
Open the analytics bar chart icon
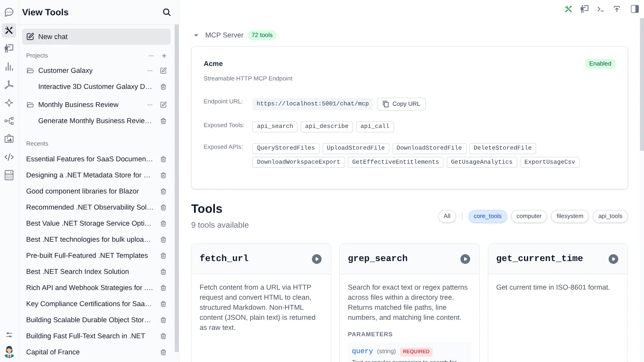[x=9, y=67]
